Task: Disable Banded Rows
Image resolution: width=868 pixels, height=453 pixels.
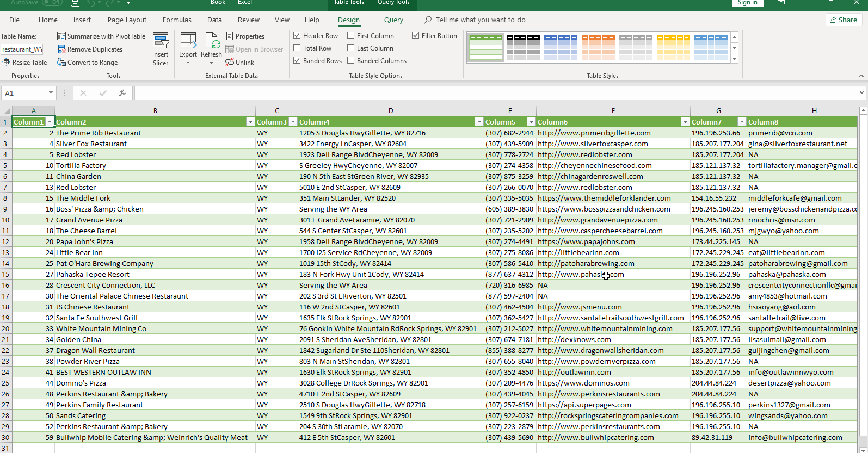Action: 297,60
